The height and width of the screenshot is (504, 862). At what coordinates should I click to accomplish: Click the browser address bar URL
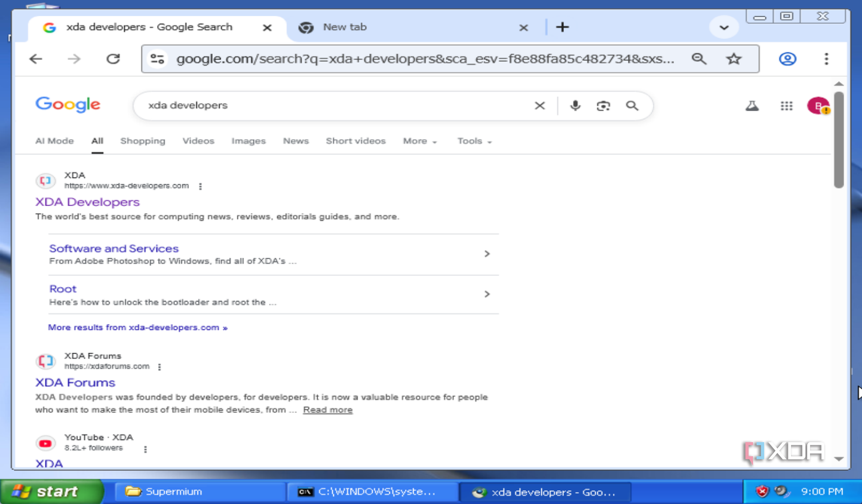tap(425, 59)
